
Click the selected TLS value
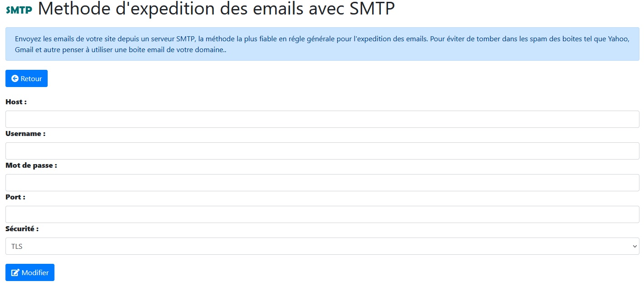click(17, 247)
